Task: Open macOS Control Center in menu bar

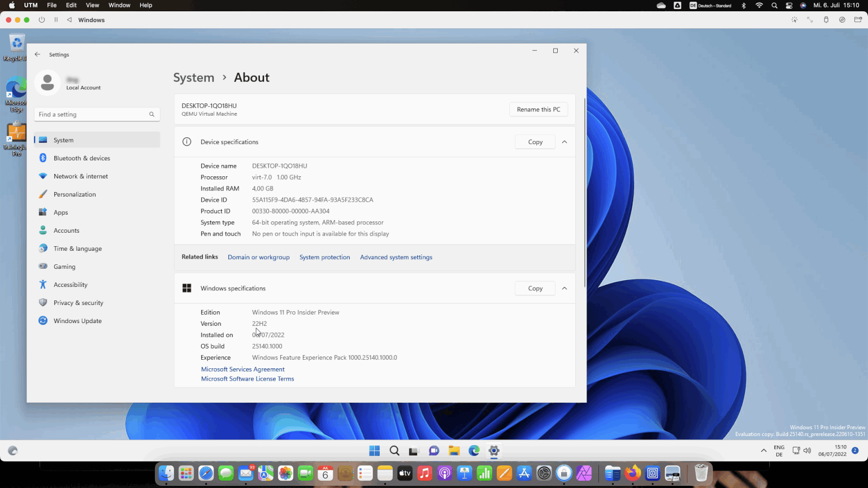Action: click(x=789, y=5)
